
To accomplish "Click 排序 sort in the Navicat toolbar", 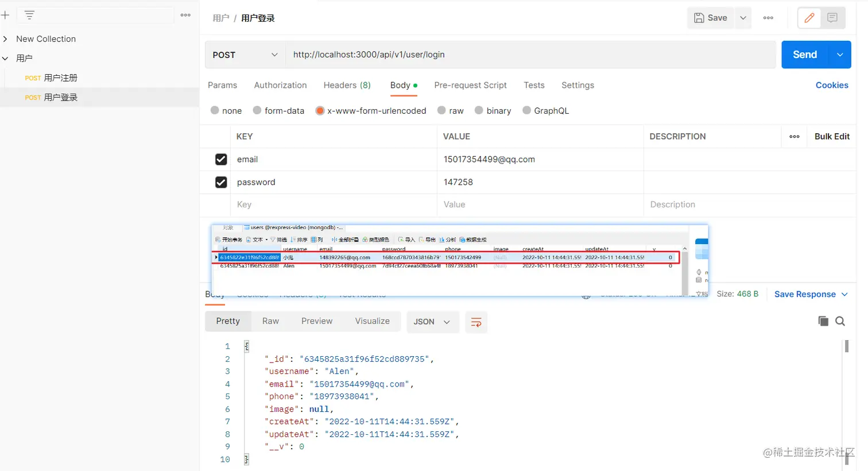I will point(299,240).
